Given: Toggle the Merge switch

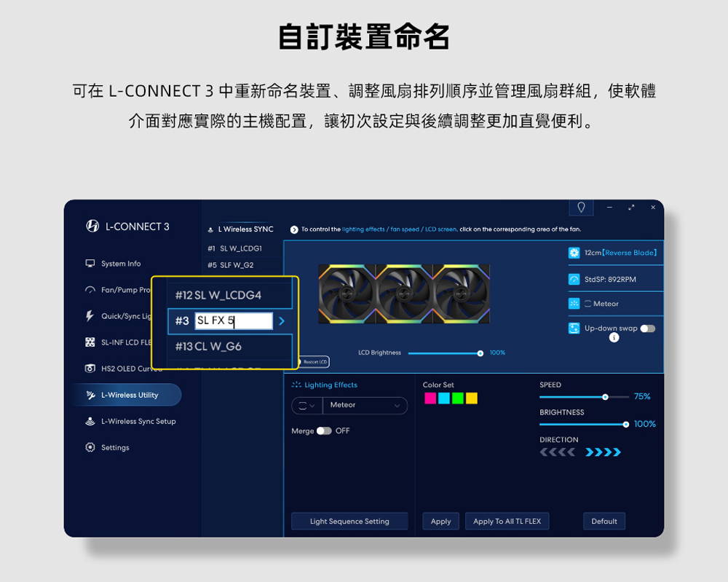Looking at the screenshot, I should [324, 430].
